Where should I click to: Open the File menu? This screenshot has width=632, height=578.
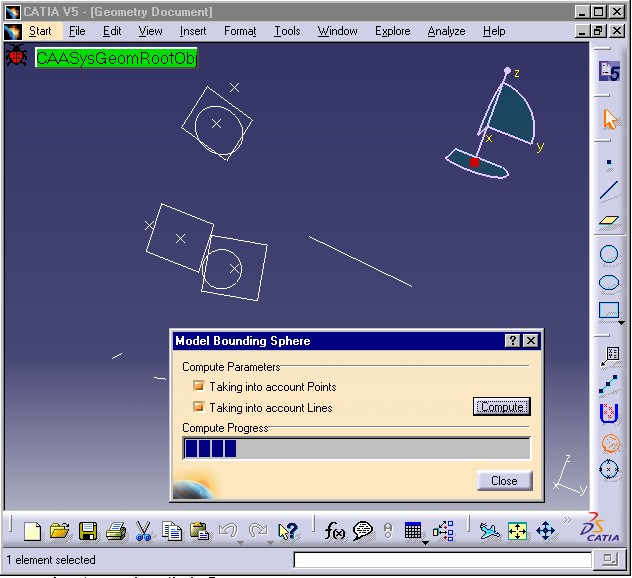pyautogui.click(x=77, y=31)
